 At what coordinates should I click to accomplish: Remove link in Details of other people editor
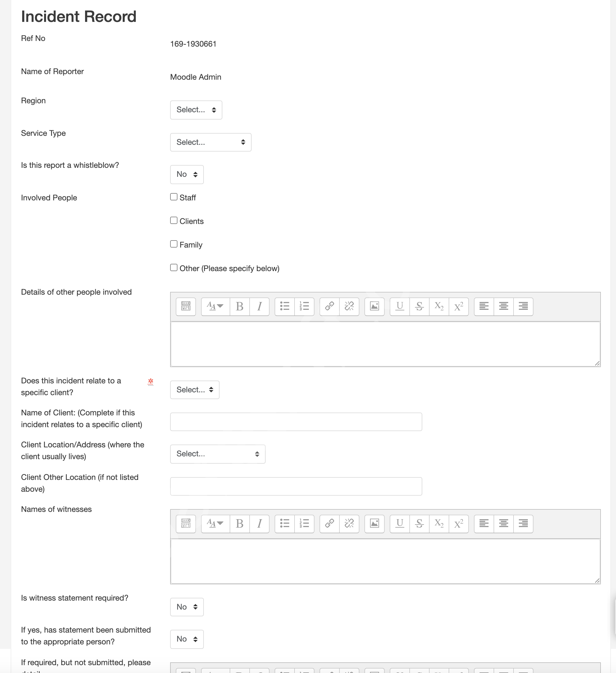point(349,306)
